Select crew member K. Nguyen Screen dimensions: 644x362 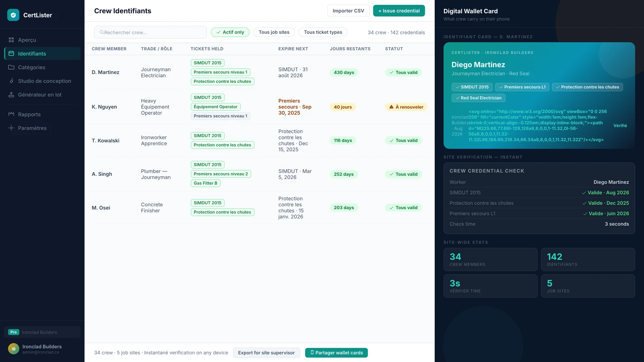[x=104, y=107]
